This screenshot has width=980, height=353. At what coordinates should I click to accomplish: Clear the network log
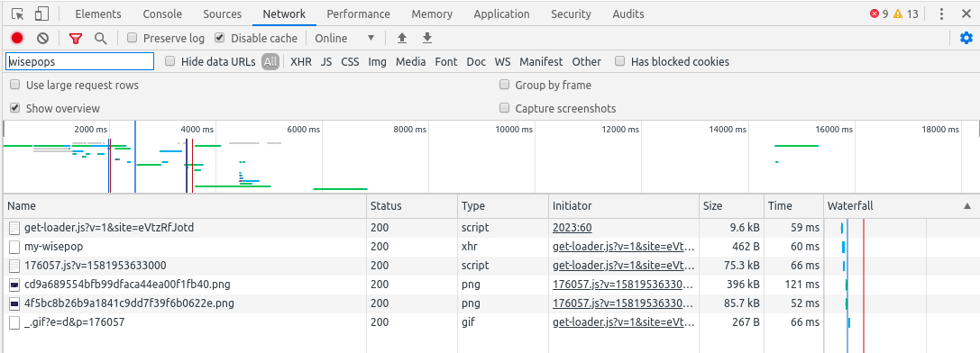tap(42, 38)
